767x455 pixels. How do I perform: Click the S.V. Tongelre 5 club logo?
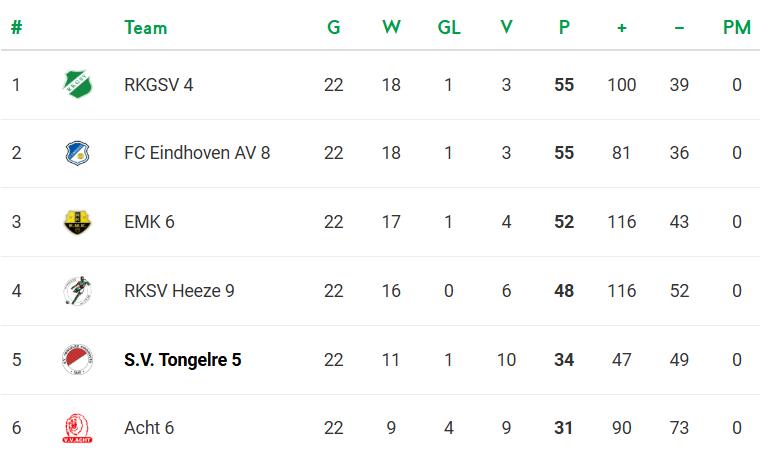pyautogui.click(x=77, y=360)
